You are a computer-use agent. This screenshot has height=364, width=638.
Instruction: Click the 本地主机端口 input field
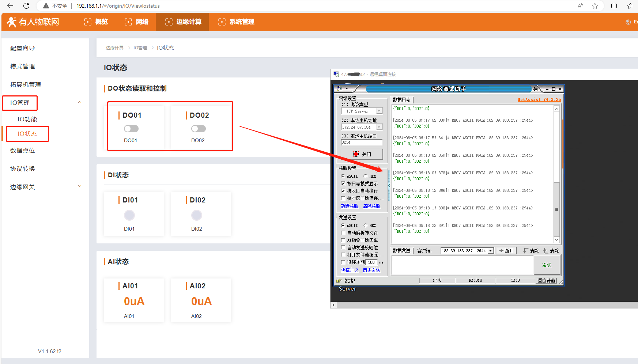coord(361,143)
